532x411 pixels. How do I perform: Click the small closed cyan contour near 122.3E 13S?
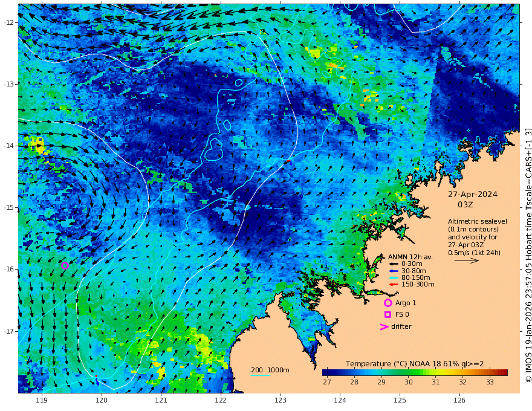coord(239,83)
